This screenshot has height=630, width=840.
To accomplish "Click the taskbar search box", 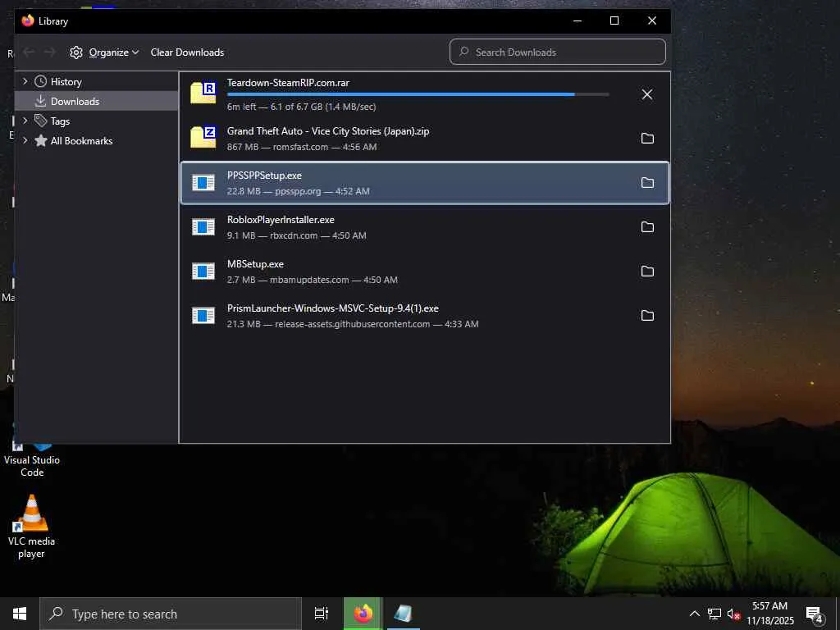I will coord(171,614).
